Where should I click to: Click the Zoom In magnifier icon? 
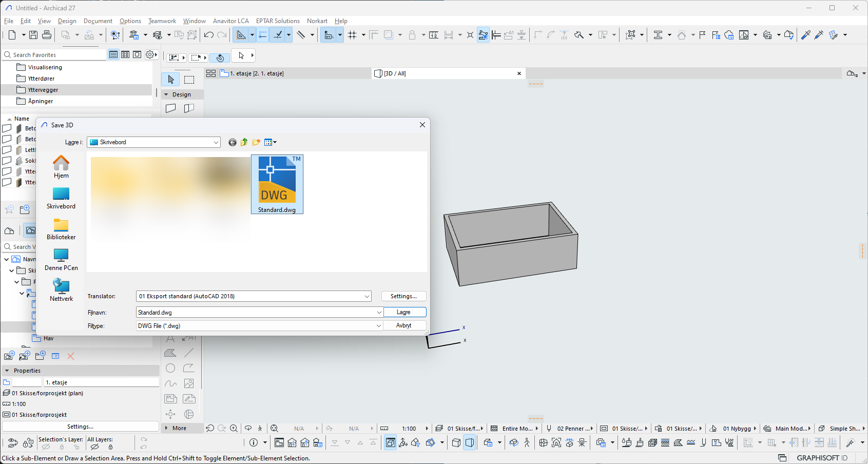coord(234,428)
